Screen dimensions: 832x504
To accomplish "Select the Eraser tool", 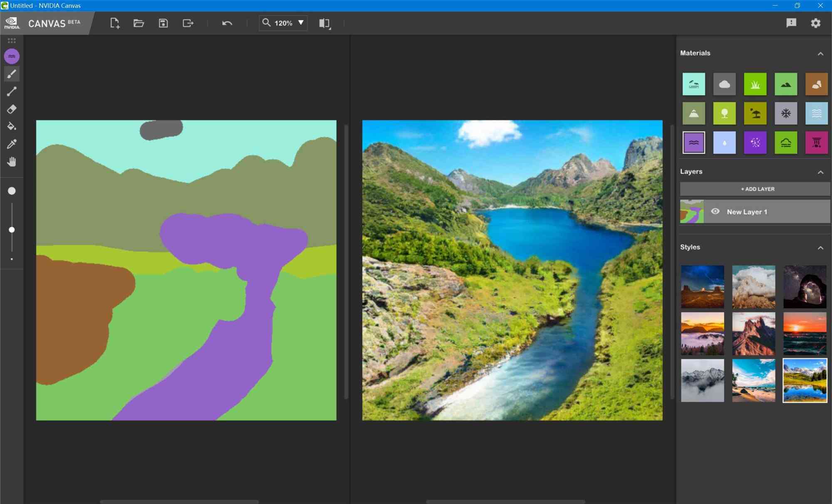I will click(x=12, y=109).
